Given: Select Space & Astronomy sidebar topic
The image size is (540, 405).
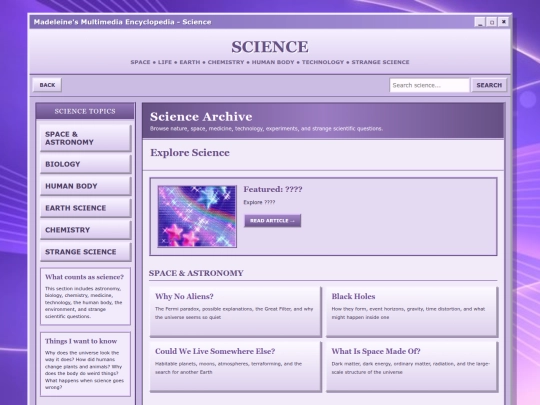Looking at the screenshot, I should click(x=86, y=138).
